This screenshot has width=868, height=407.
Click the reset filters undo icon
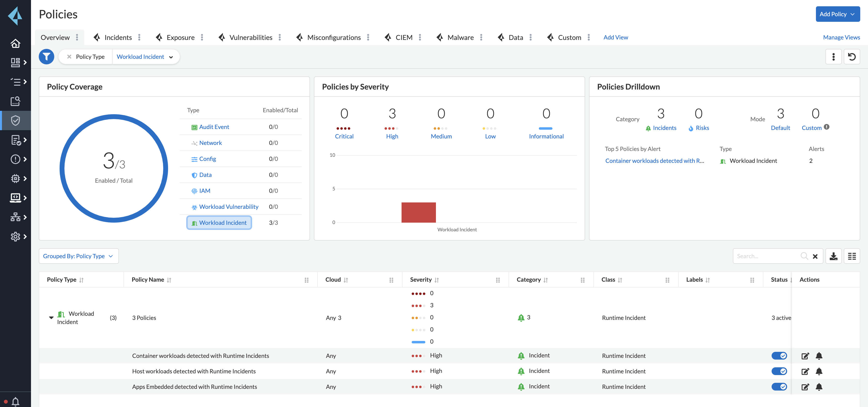[x=852, y=57]
